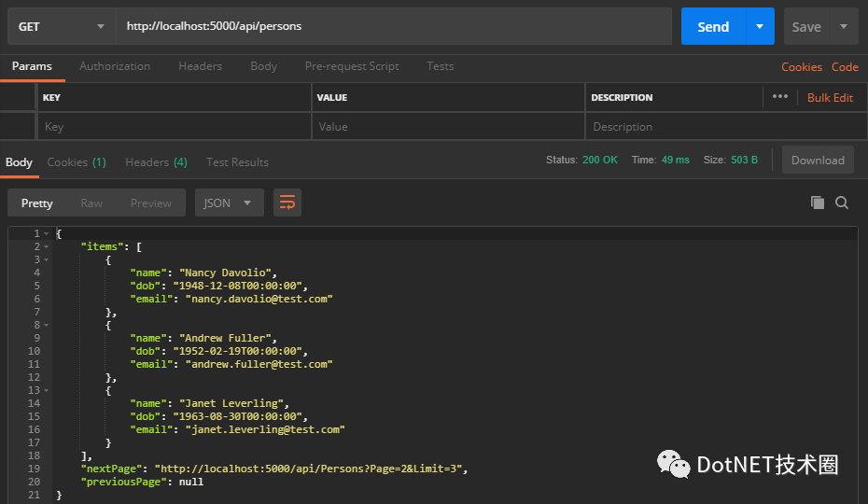Open the Test Results tab
Viewport: 868px width, 504px height.
pos(237,162)
